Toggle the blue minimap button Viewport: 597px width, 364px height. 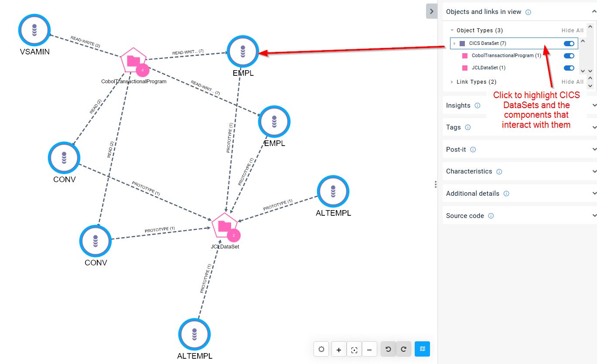422,349
